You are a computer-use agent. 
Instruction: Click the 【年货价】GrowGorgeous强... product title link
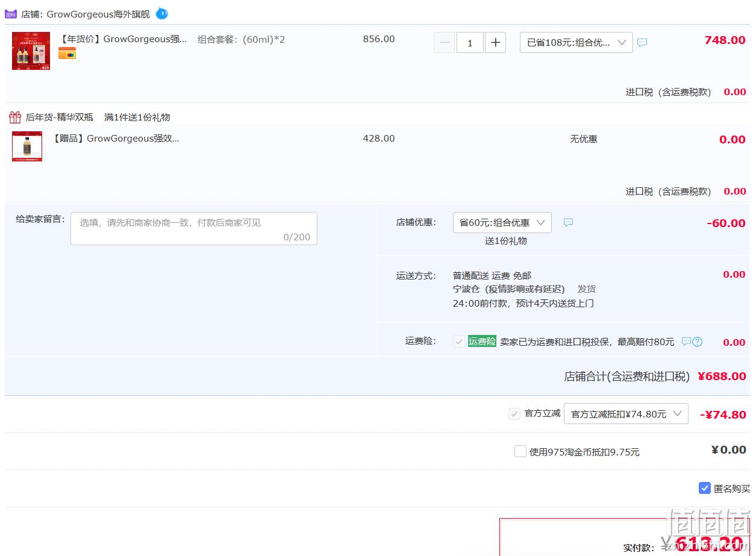[123, 39]
